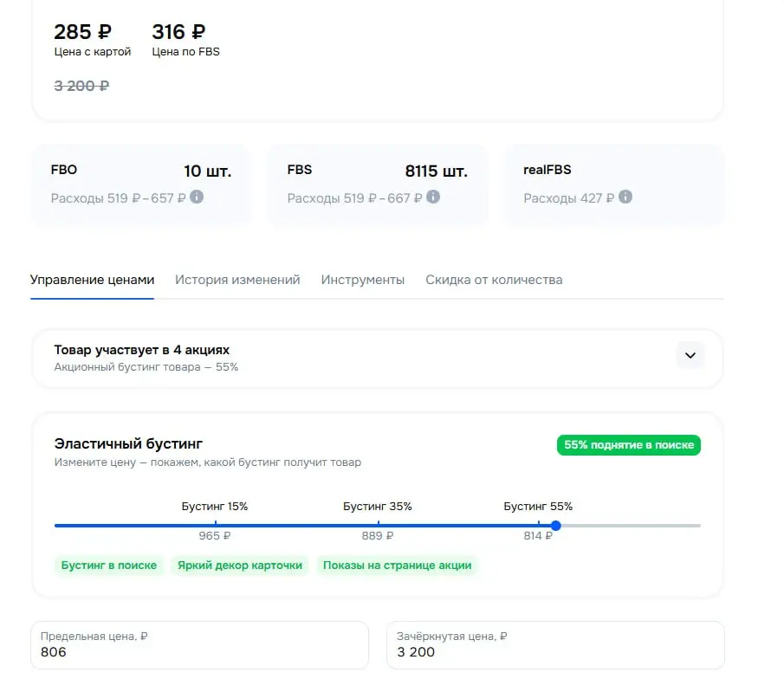Click the elastic boosting slider handle
The image size is (784, 679).
click(x=555, y=526)
